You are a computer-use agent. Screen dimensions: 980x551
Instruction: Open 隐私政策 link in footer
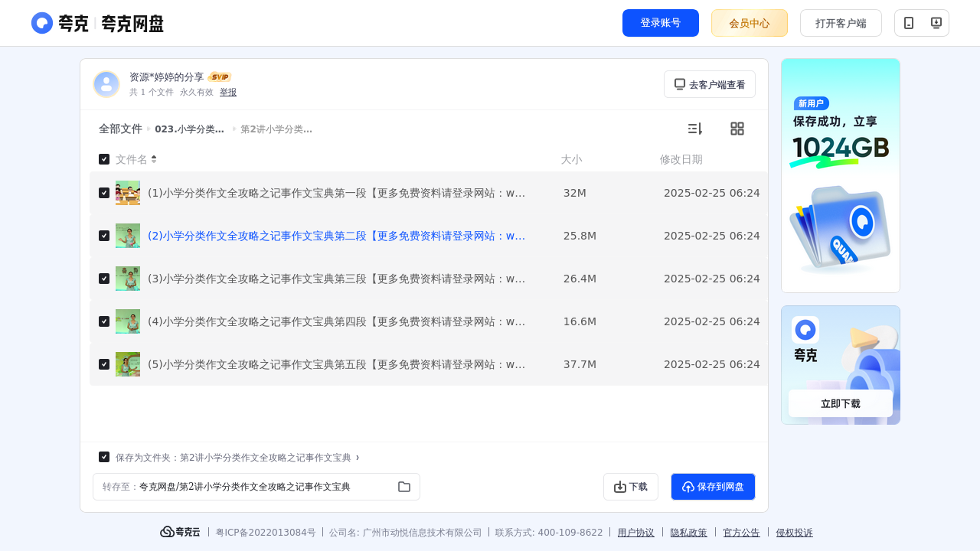[689, 533]
